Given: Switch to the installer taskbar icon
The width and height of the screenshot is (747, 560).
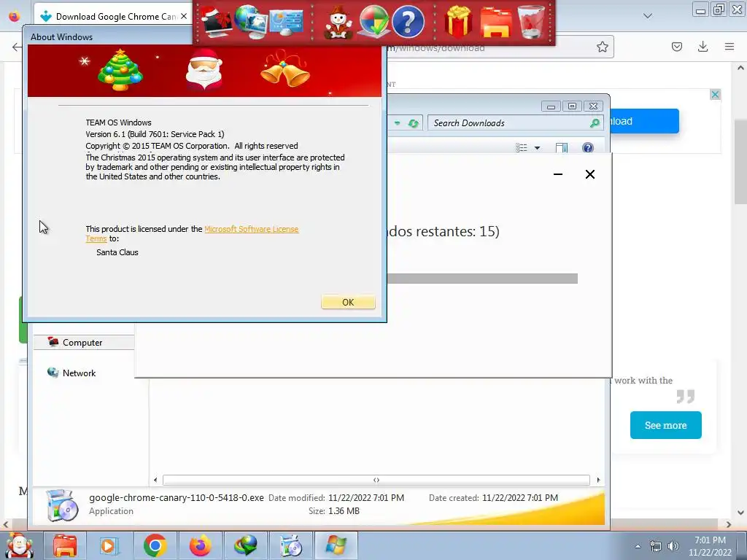Looking at the screenshot, I should (x=290, y=545).
